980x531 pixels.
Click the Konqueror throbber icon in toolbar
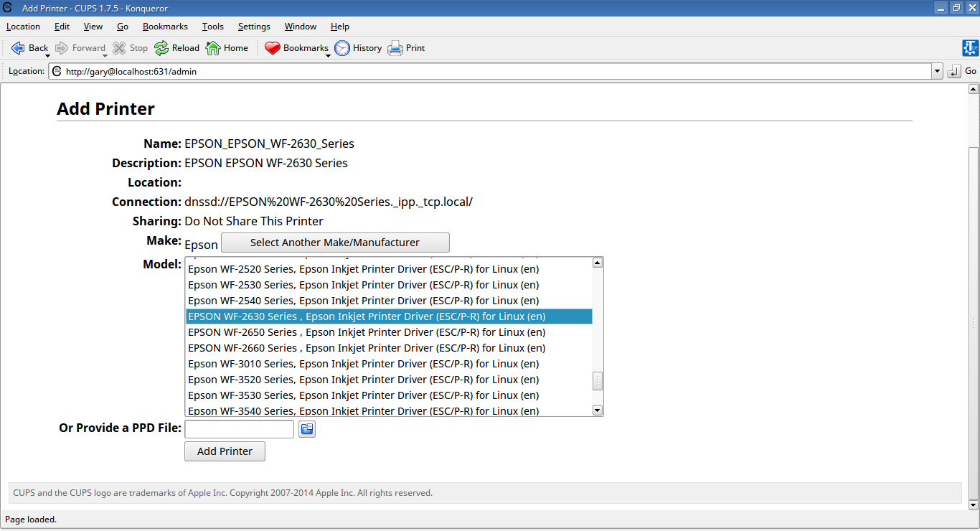point(970,48)
